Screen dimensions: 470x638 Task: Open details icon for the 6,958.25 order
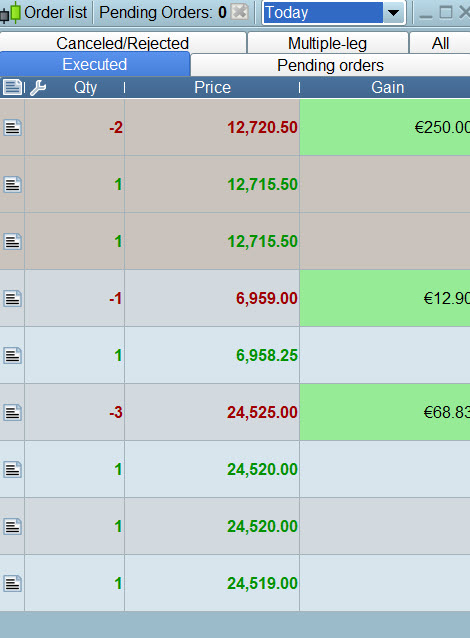(x=13, y=355)
